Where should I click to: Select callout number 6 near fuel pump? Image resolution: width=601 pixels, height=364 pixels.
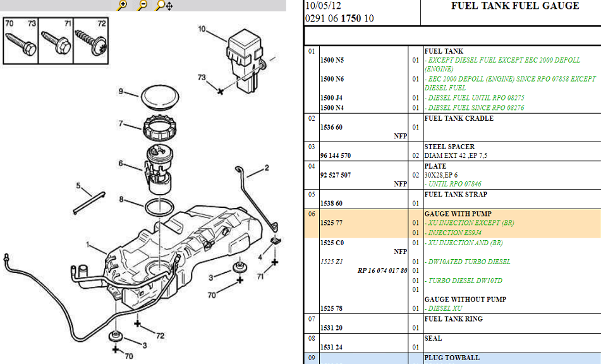pos(121,163)
